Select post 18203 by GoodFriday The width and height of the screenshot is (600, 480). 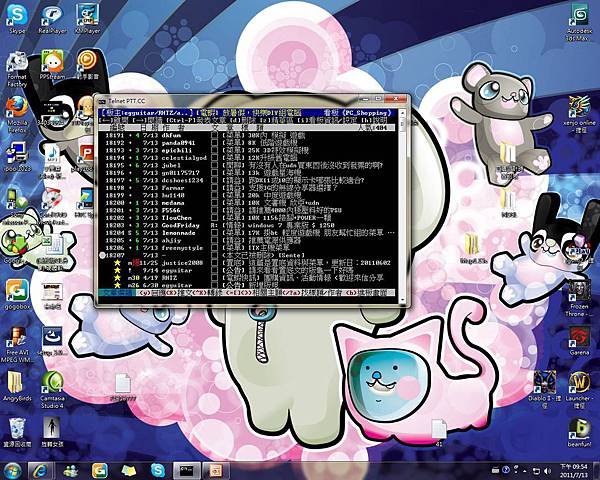(x=246, y=225)
